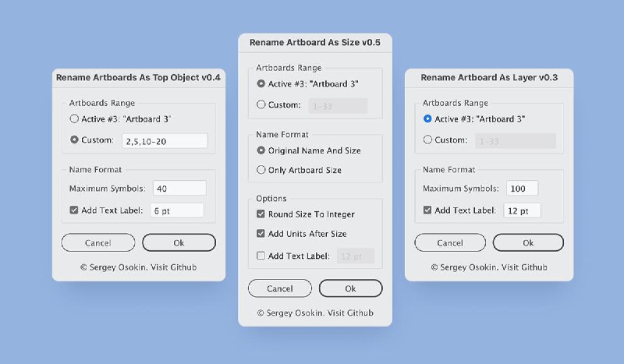624x364 pixels.
Task: Click Maximum Symbols field showing 100
Action: (x=522, y=188)
